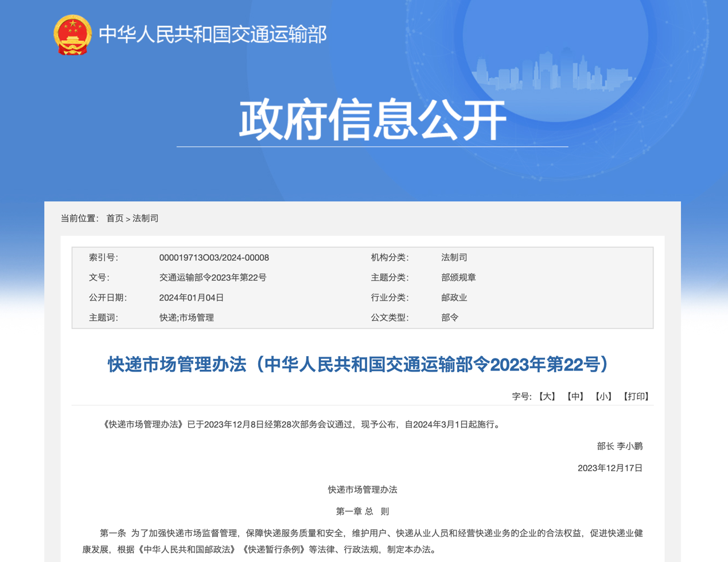Click index number 000019713O03/2024-00008

tap(214, 257)
